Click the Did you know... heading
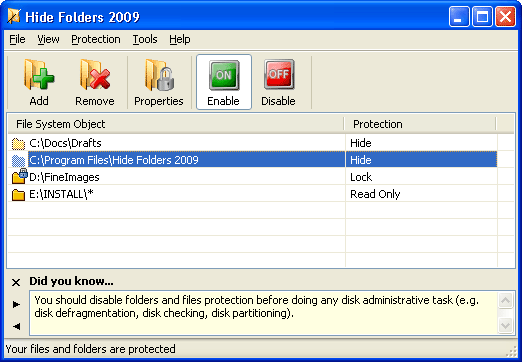 71,281
